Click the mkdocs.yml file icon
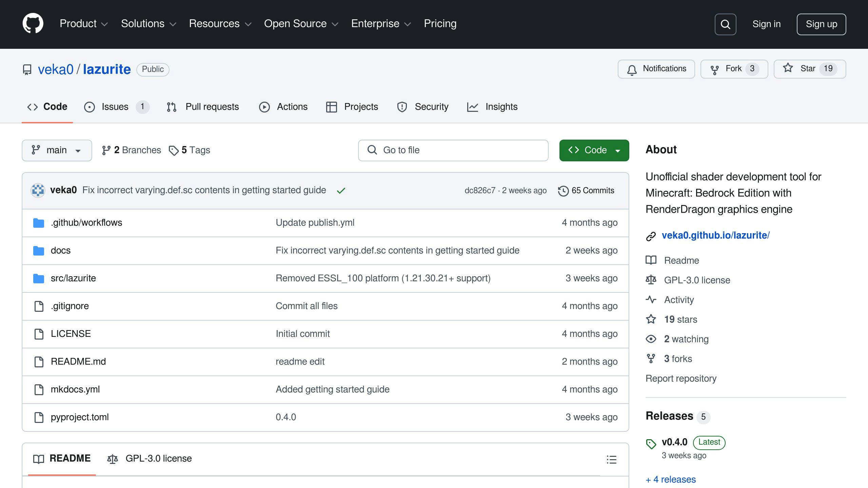Image resolution: width=868 pixels, height=488 pixels. tap(39, 389)
